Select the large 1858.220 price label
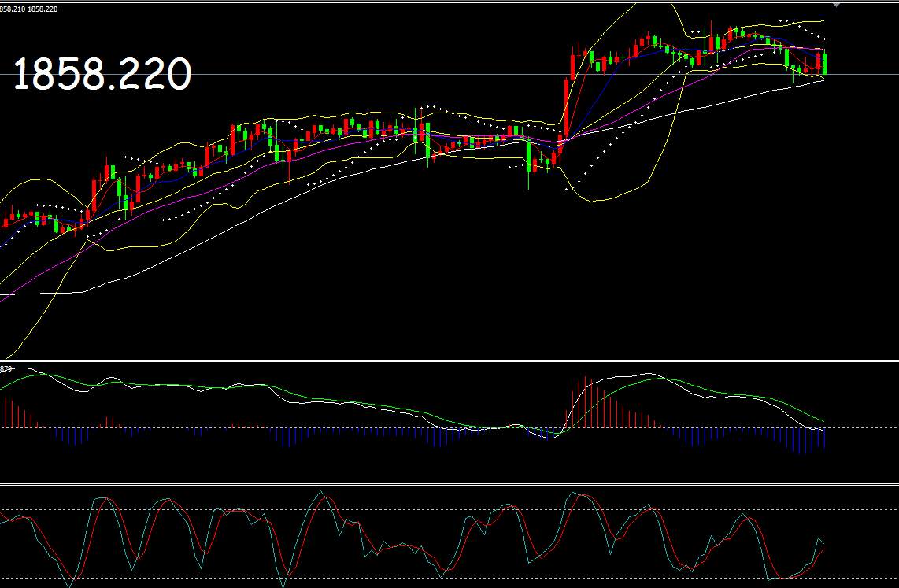Image resolution: width=899 pixels, height=588 pixels. 102,75
